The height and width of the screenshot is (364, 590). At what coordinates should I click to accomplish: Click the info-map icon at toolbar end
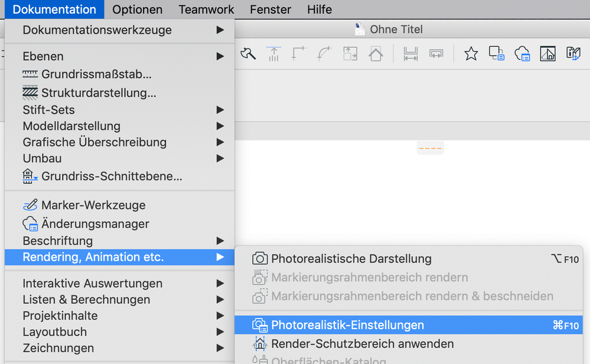pyautogui.click(x=573, y=54)
